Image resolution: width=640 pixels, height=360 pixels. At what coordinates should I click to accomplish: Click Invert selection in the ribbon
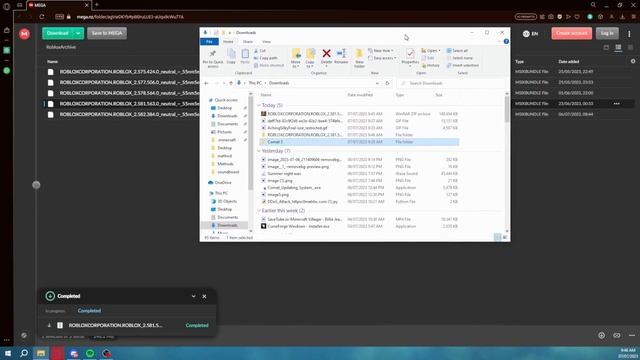(x=462, y=65)
